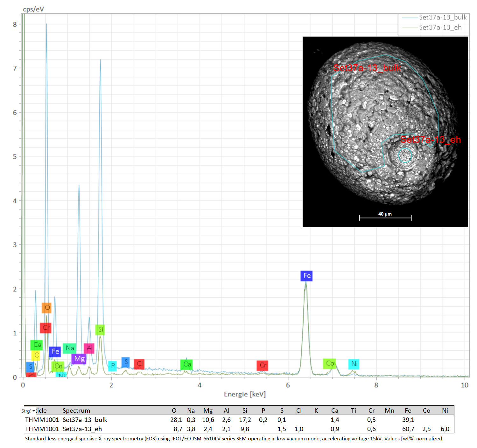Click the green Co label near 7 keV
This screenshot has height=448, width=477.
(x=329, y=363)
